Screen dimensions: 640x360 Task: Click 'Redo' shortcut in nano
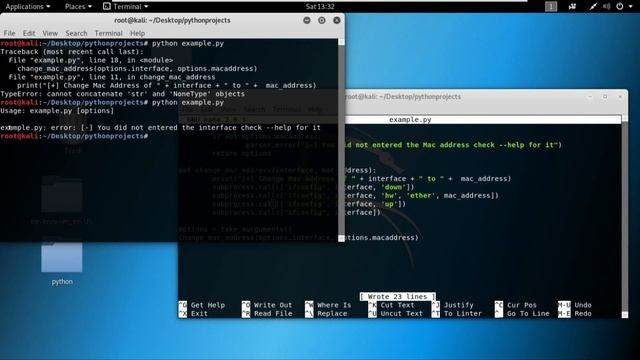coord(575,313)
